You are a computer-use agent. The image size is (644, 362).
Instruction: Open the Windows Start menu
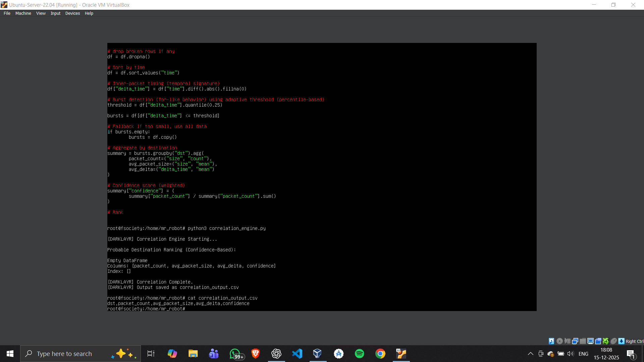click(x=10, y=354)
